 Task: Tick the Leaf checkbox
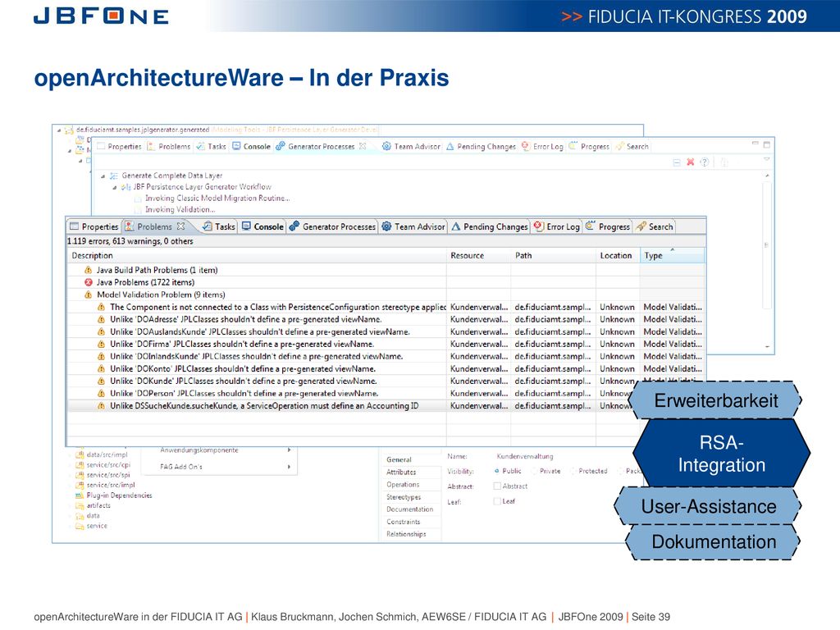point(497,501)
